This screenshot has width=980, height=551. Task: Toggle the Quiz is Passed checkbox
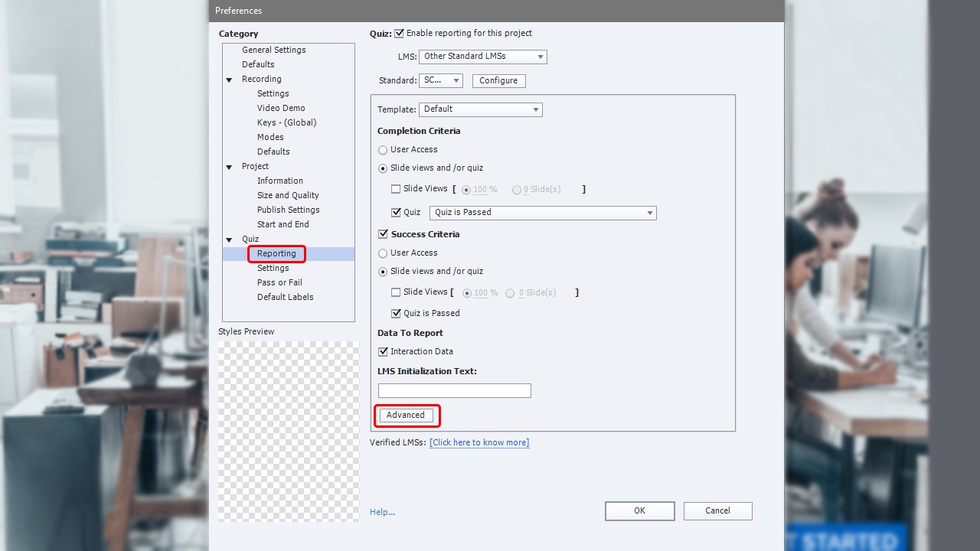click(x=396, y=313)
